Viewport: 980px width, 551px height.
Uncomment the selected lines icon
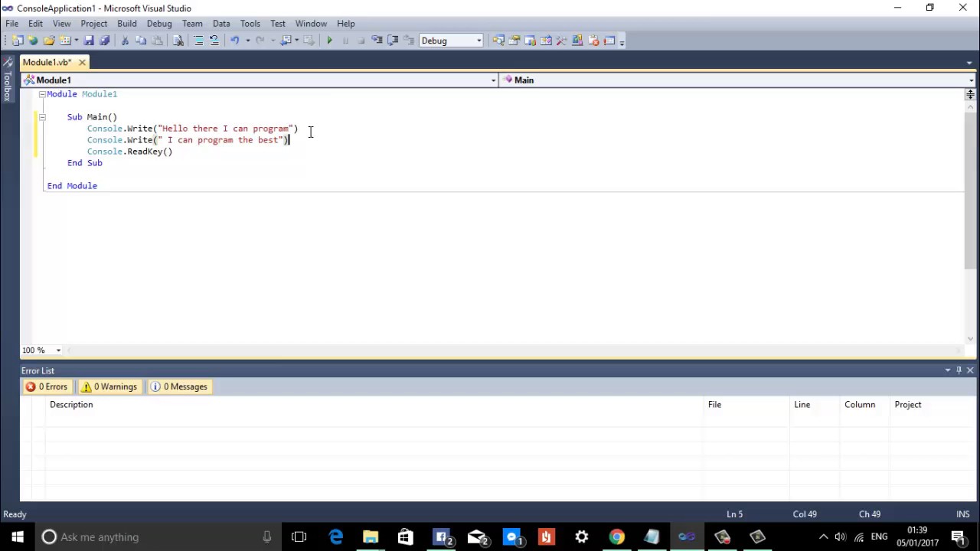214,41
